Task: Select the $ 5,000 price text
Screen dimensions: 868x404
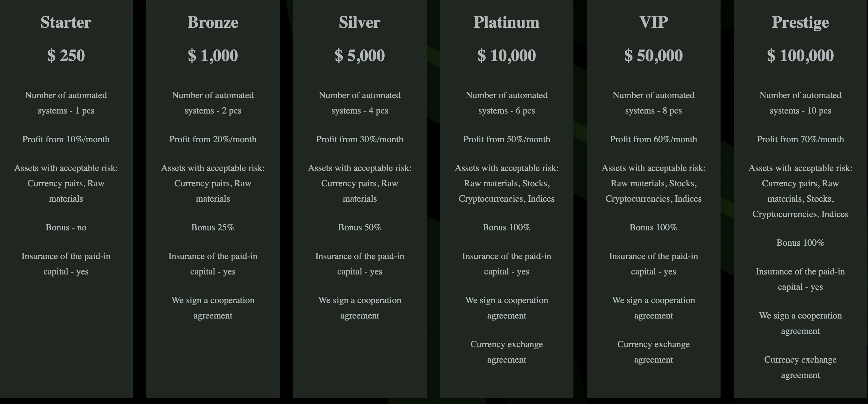Action: 360,55
